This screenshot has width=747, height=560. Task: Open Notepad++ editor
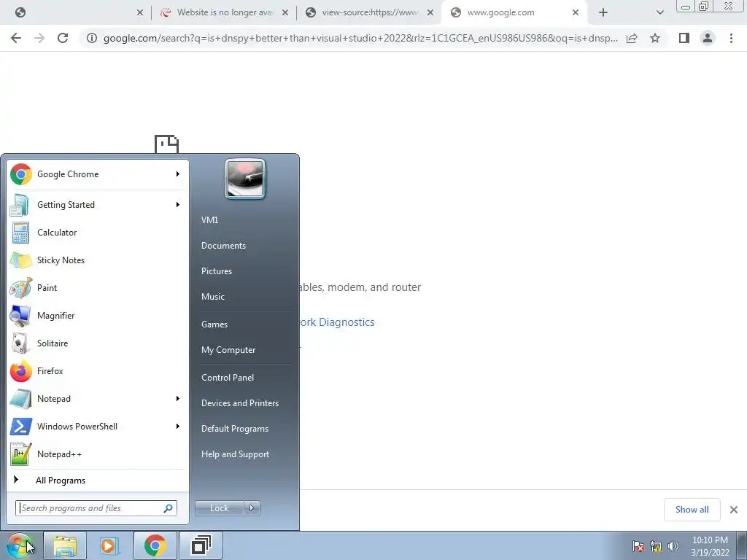coord(97,454)
